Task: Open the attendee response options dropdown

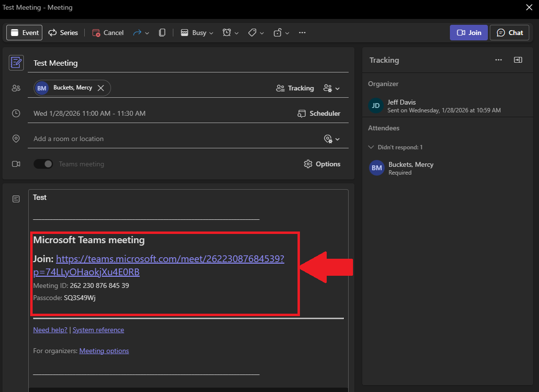Action: (x=332, y=88)
